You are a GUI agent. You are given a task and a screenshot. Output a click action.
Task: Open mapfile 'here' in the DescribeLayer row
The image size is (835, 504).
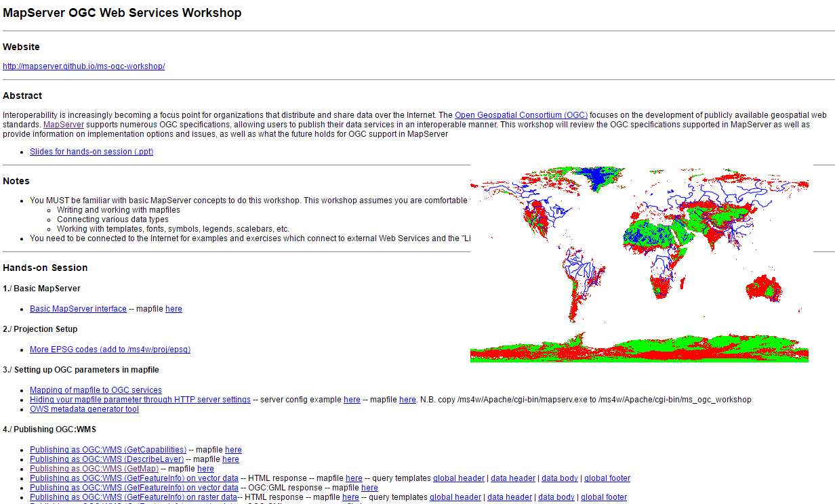[230, 459]
